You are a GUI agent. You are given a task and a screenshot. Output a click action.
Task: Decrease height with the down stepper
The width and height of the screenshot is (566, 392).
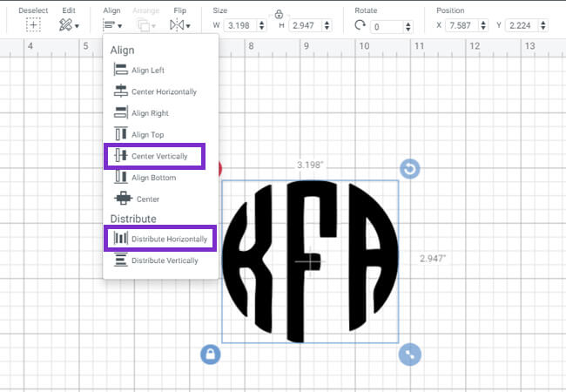tap(327, 28)
